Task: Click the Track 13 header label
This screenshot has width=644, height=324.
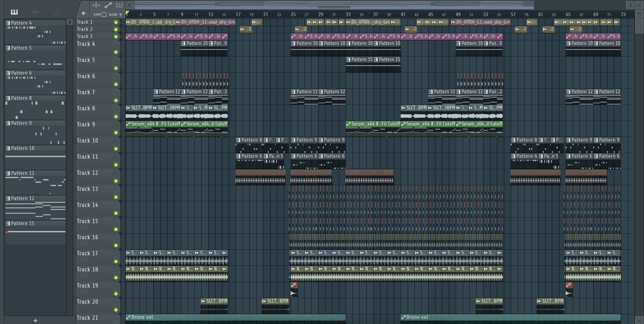Action: point(87,189)
